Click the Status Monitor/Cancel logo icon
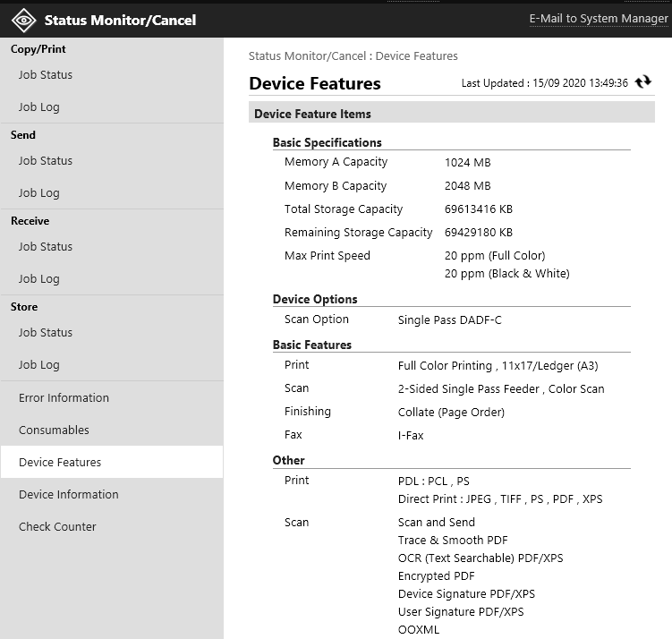 point(23,19)
